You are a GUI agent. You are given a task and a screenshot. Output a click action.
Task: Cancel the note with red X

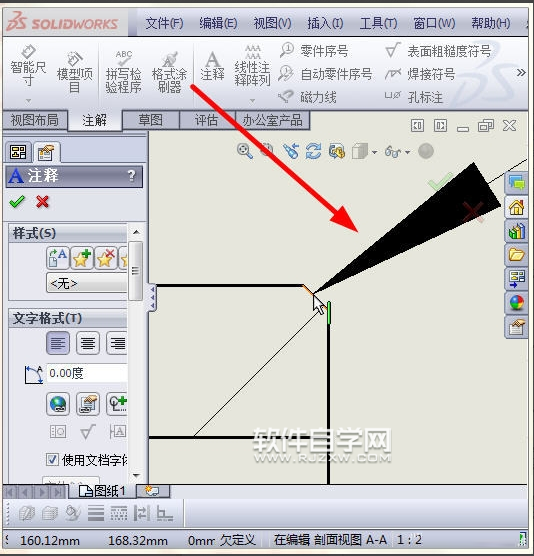tap(42, 202)
